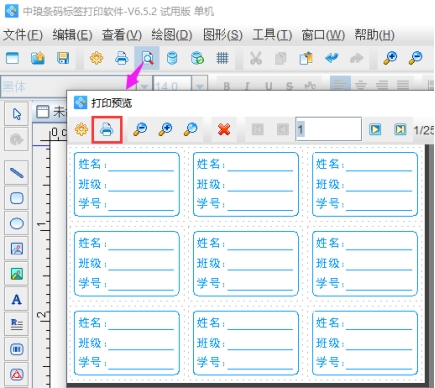The image size is (435, 388).
Task: Click the printer icon in main toolbar
Action: [121, 58]
